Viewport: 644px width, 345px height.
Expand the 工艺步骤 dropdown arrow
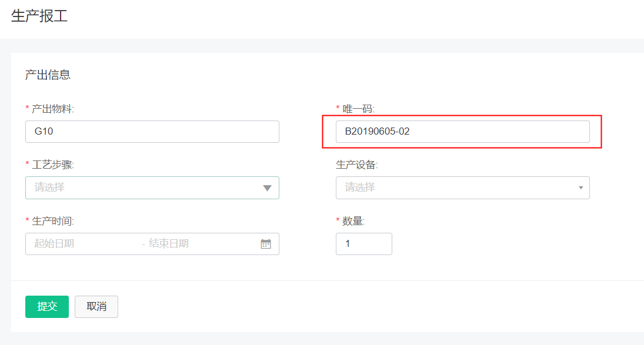coord(268,188)
